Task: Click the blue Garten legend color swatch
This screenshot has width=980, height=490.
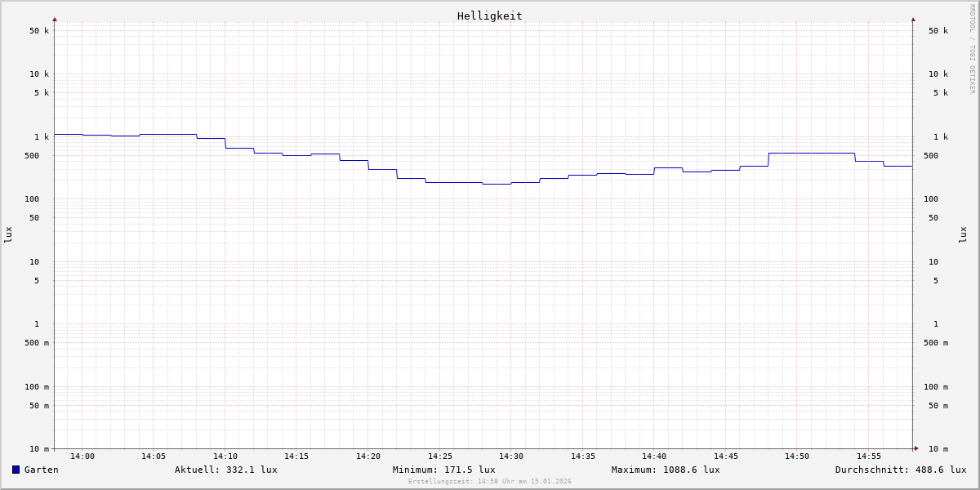Action: [x=16, y=470]
